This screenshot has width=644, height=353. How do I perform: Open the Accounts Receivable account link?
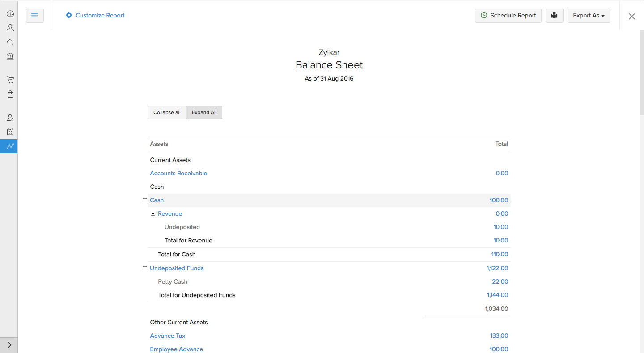[178, 174]
